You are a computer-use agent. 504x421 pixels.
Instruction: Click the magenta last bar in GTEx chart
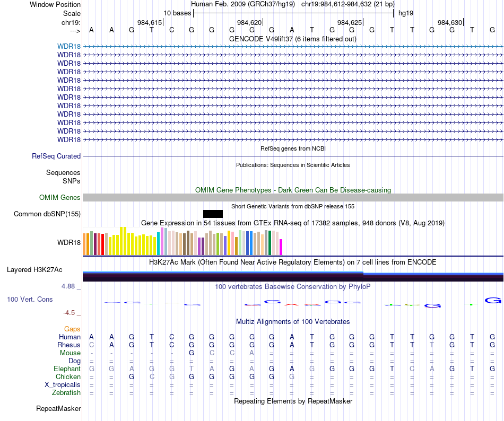coord(281,247)
